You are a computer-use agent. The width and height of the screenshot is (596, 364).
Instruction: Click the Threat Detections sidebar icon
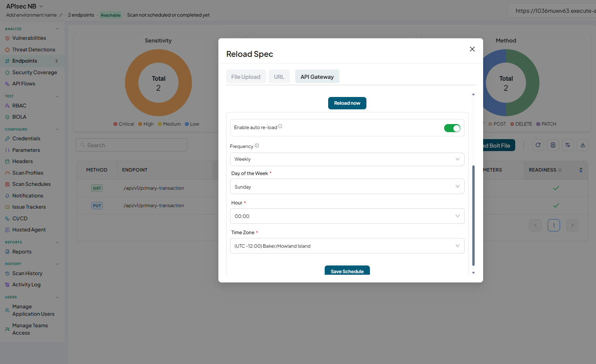coord(7,50)
